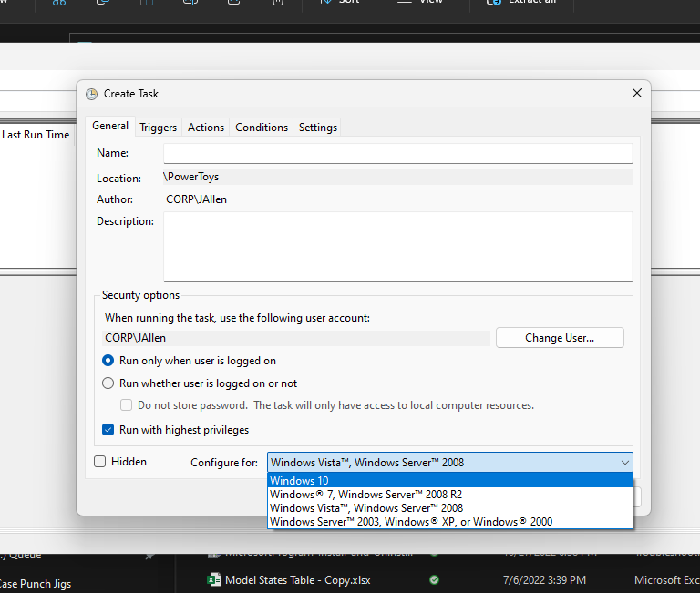700x593 pixels.
Task: Pick Windows Vista, Windows Server 2008 in list
Action: (x=450, y=508)
